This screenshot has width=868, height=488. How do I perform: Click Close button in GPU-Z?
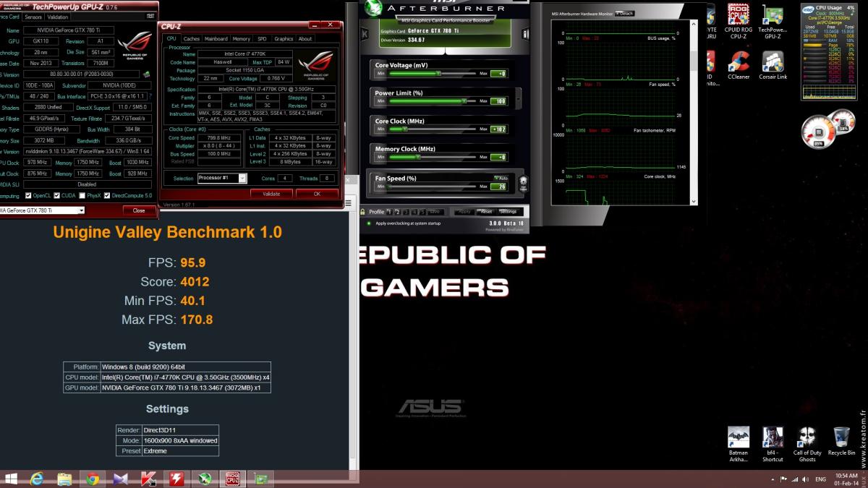coord(139,210)
